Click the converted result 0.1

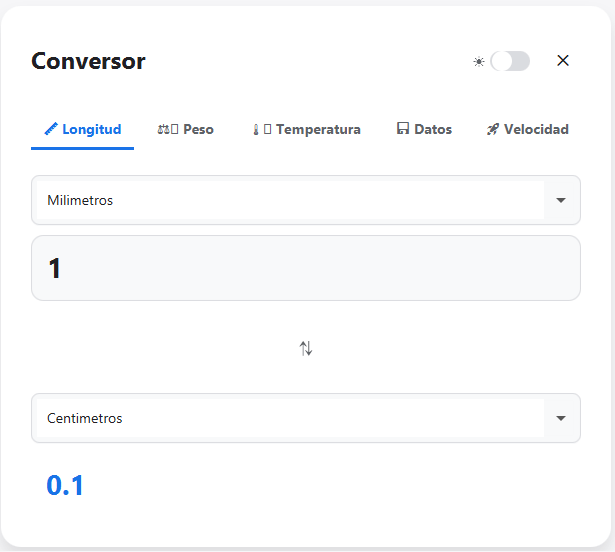(x=66, y=485)
